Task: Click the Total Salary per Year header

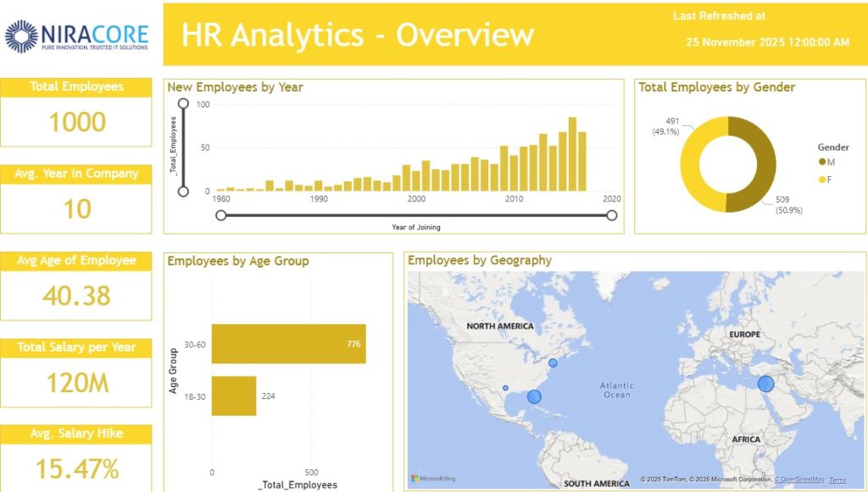Action: pos(76,347)
